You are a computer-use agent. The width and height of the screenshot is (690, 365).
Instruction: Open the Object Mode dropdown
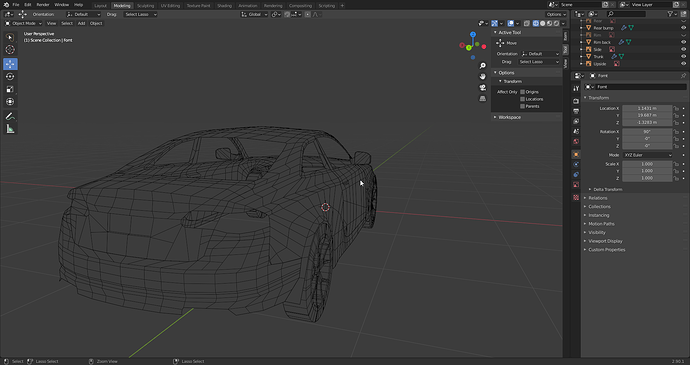point(23,23)
